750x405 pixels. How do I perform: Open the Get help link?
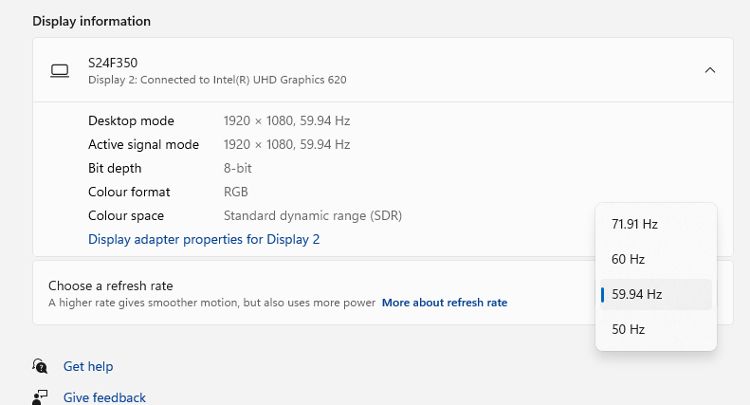(x=88, y=366)
